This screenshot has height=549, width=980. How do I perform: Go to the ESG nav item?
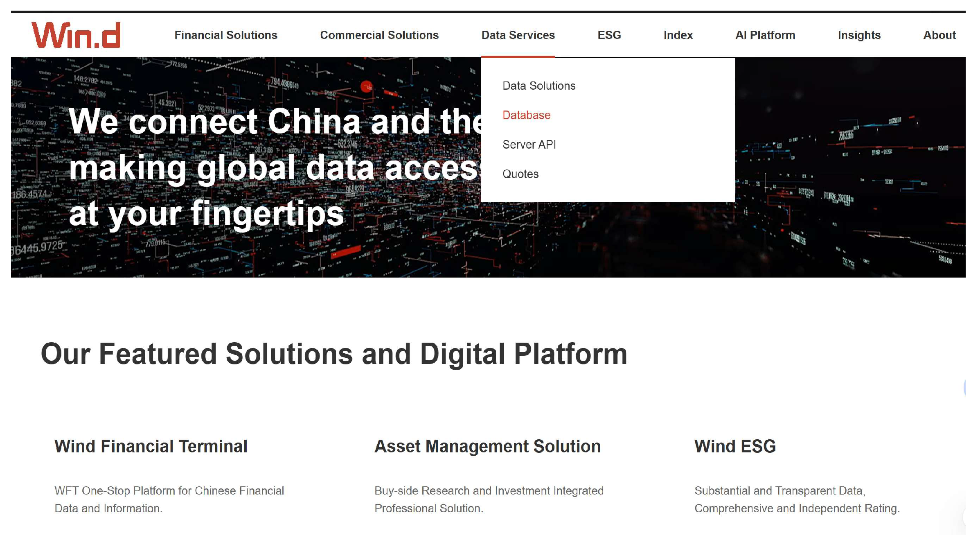pyautogui.click(x=609, y=35)
